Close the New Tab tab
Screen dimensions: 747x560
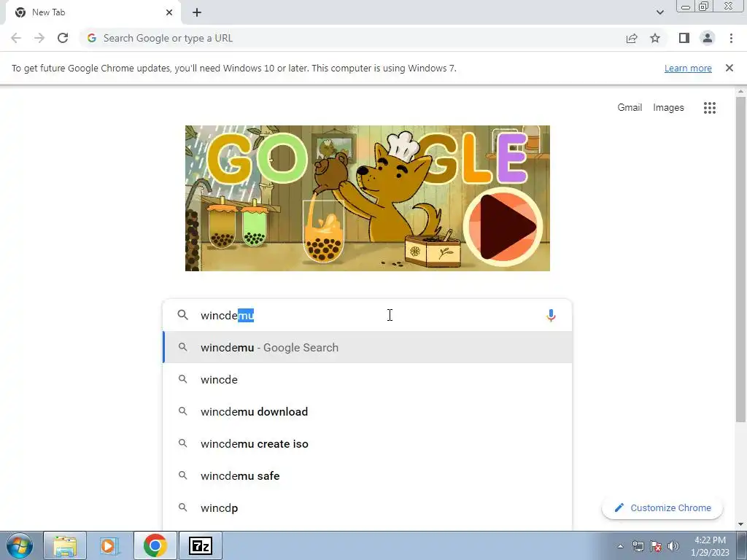(x=169, y=12)
